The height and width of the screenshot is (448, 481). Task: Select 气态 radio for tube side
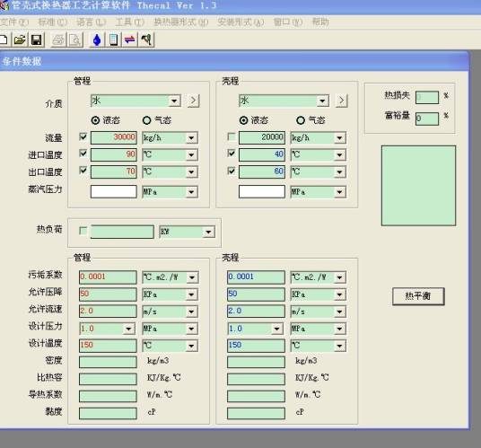[146, 120]
